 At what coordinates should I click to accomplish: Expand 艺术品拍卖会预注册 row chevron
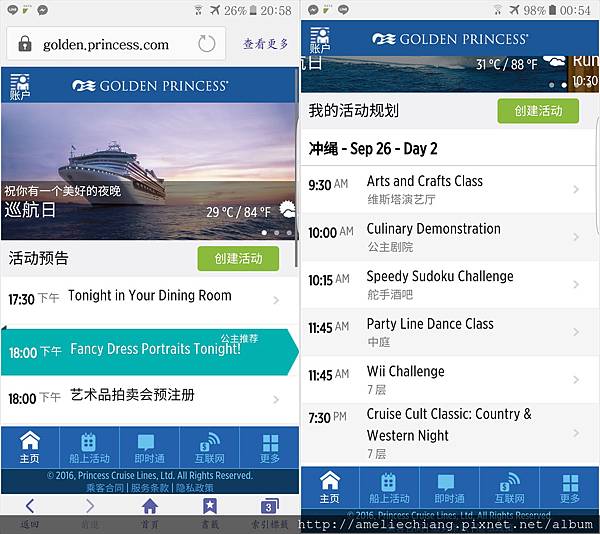(276, 400)
